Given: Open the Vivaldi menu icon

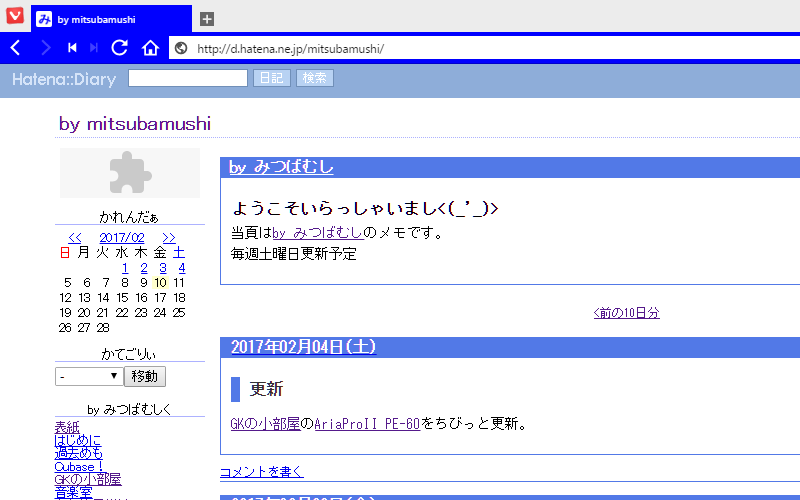Looking at the screenshot, I should point(15,16).
